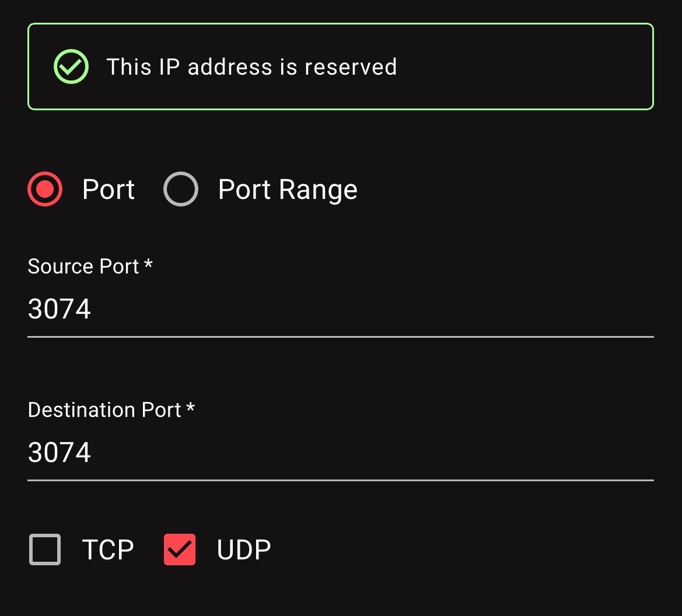Click the 'Port Range' text label
Screen dimensions: 682x616
pyautogui.click(x=288, y=190)
